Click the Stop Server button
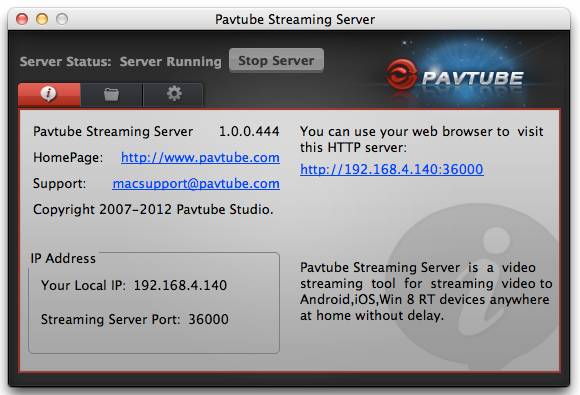The image size is (580, 395). (x=276, y=60)
